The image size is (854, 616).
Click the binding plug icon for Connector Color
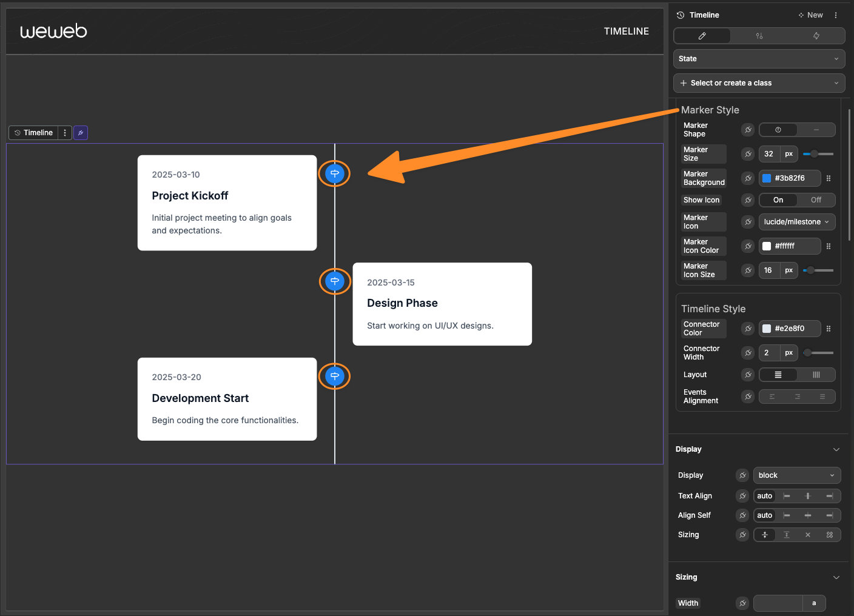click(747, 328)
